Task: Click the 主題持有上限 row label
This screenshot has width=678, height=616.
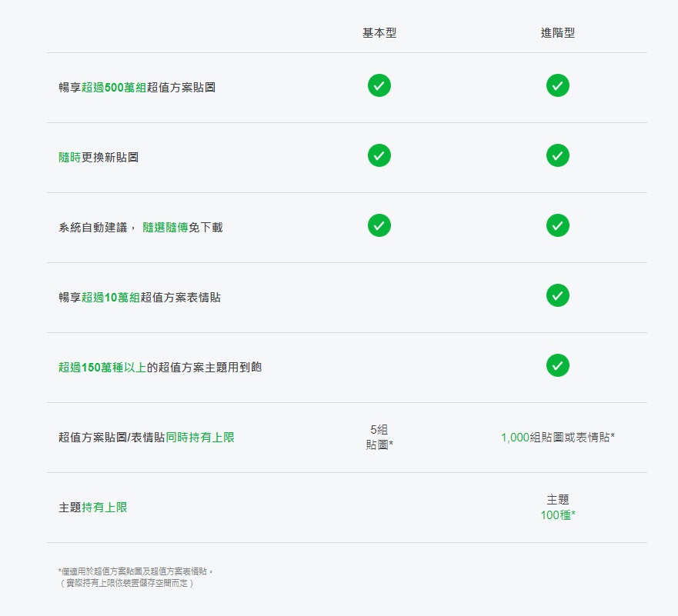Action: (x=93, y=507)
